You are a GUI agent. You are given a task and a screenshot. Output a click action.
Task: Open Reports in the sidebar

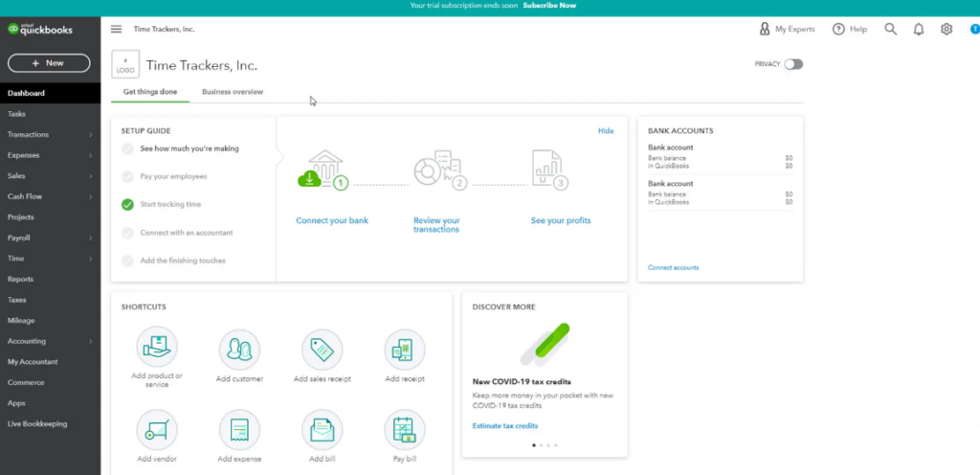tap(50, 279)
